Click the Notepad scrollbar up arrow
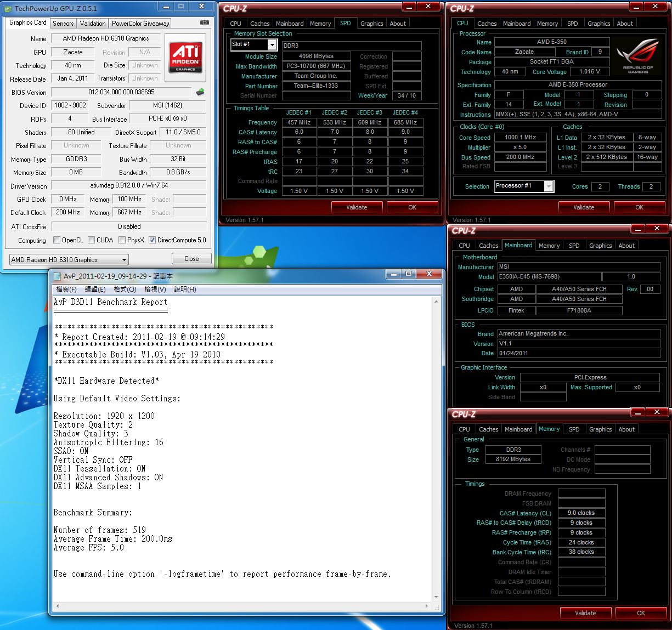Image resolution: width=672 pixels, height=630 pixels. pos(437,302)
